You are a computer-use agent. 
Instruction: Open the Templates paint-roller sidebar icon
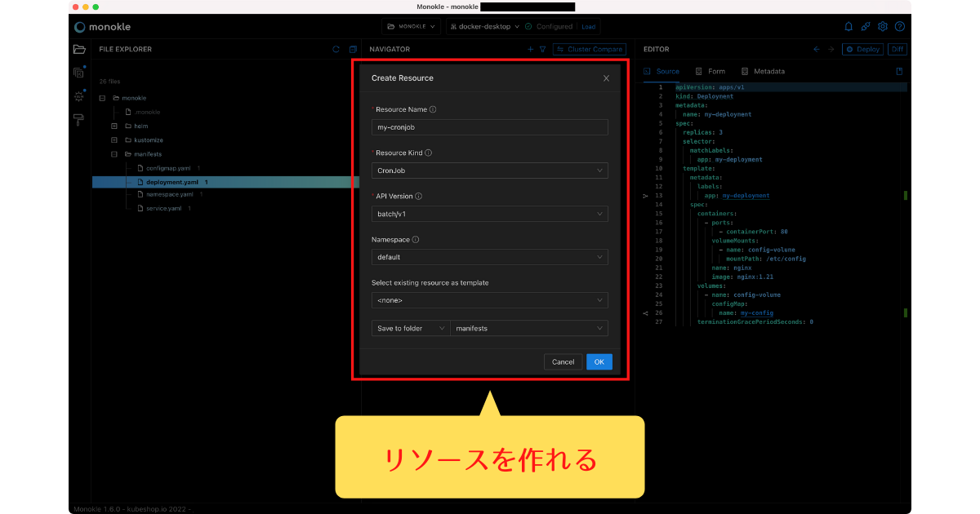(x=79, y=120)
